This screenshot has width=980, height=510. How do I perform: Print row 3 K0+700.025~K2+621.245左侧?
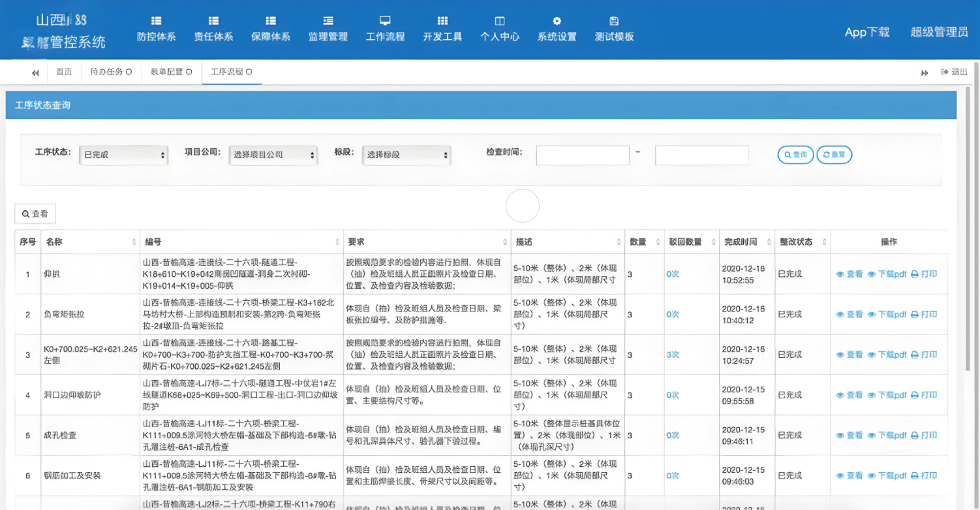pos(924,355)
